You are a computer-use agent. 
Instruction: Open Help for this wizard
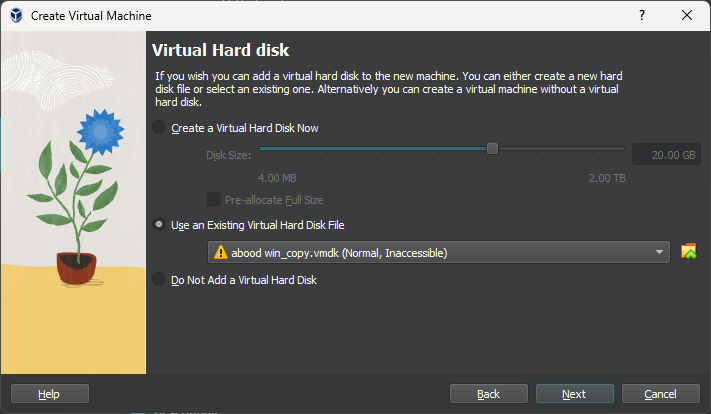pyautogui.click(x=49, y=394)
